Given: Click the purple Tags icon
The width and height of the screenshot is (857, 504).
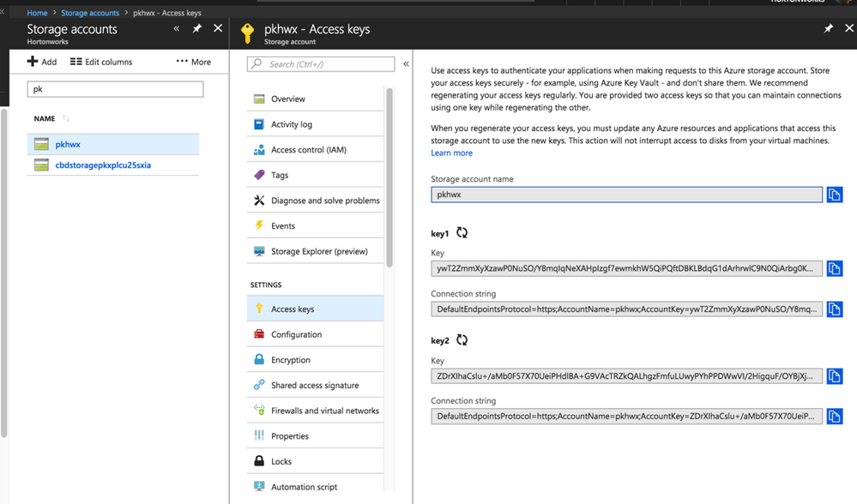Looking at the screenshot, I should (259, 175).
